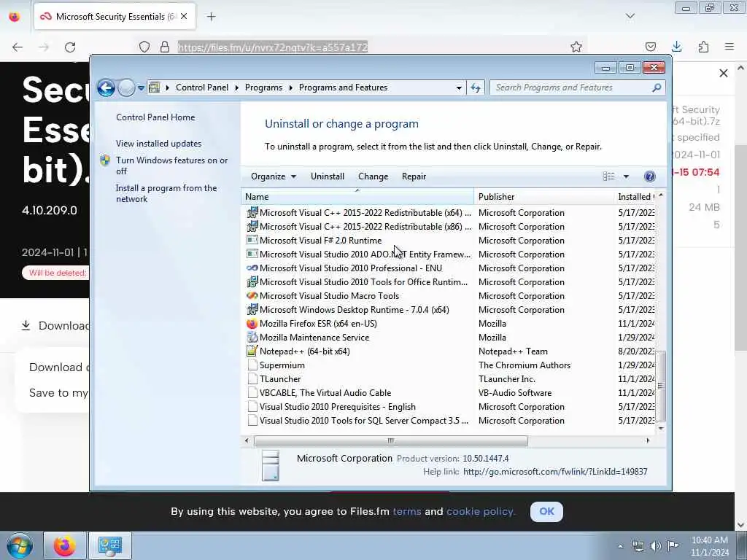Open Control Panel Home link
This screenshot has width=747, height=560.
pyautogui.click(x=155, y=117)
